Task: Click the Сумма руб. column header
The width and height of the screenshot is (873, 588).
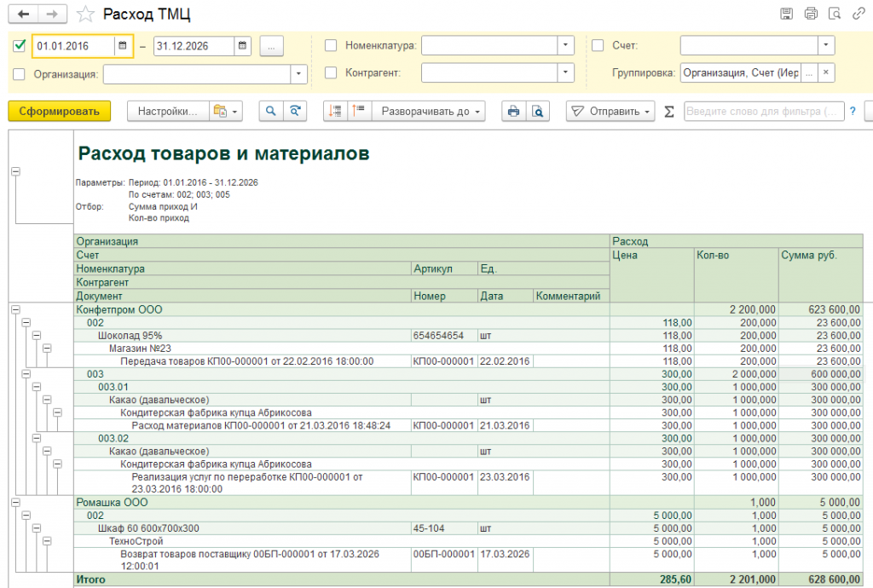Action: click(808, 255)
